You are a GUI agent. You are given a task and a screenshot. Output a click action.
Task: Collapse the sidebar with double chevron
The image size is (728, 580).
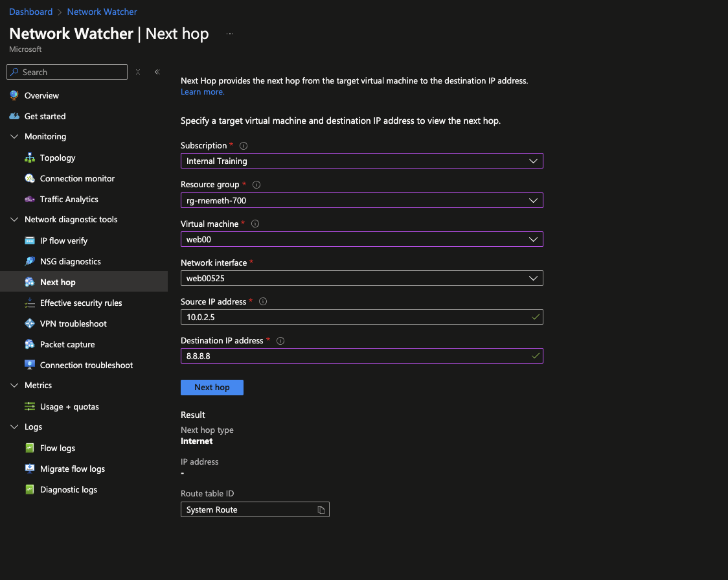click(157, 72)
